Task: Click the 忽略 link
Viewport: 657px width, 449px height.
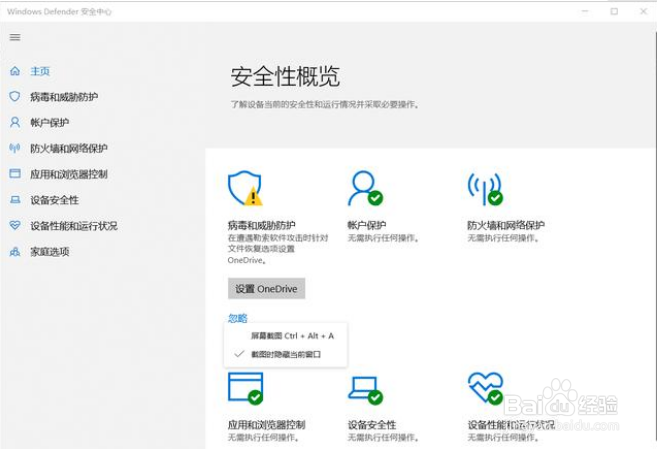Action: pos(238,318)
